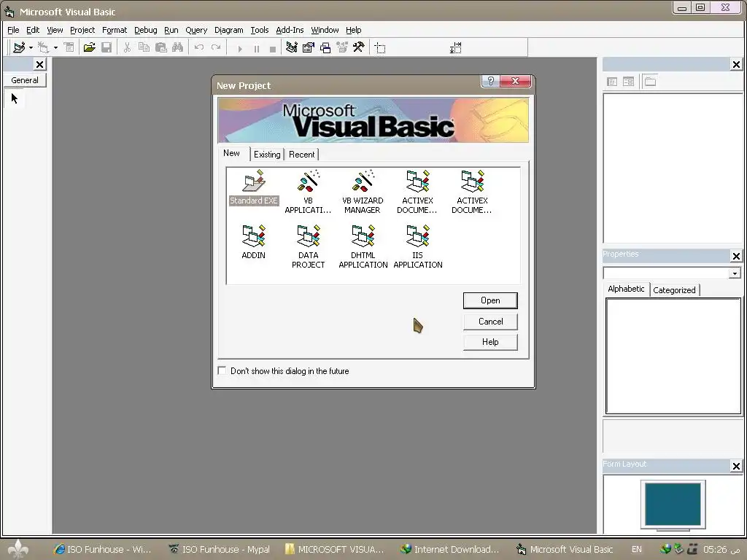Image resolution: width=747 pixels, height=560 pixels.
Task: Click the Find binoculars icon
Action: point(178,47)
